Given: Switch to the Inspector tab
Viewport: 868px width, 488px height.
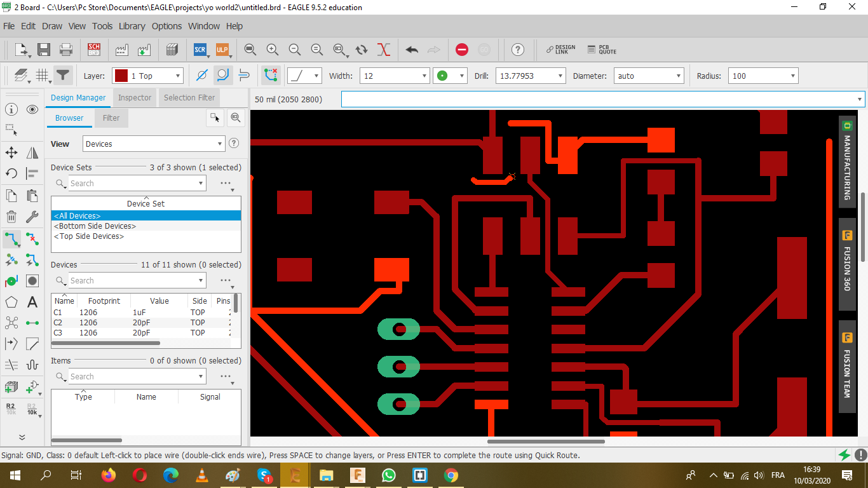Looking at the screenshot, I should tap(135, 98).
